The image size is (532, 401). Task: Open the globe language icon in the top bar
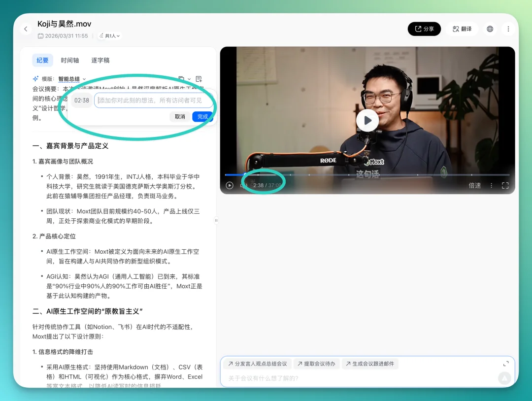coord(490,29)
